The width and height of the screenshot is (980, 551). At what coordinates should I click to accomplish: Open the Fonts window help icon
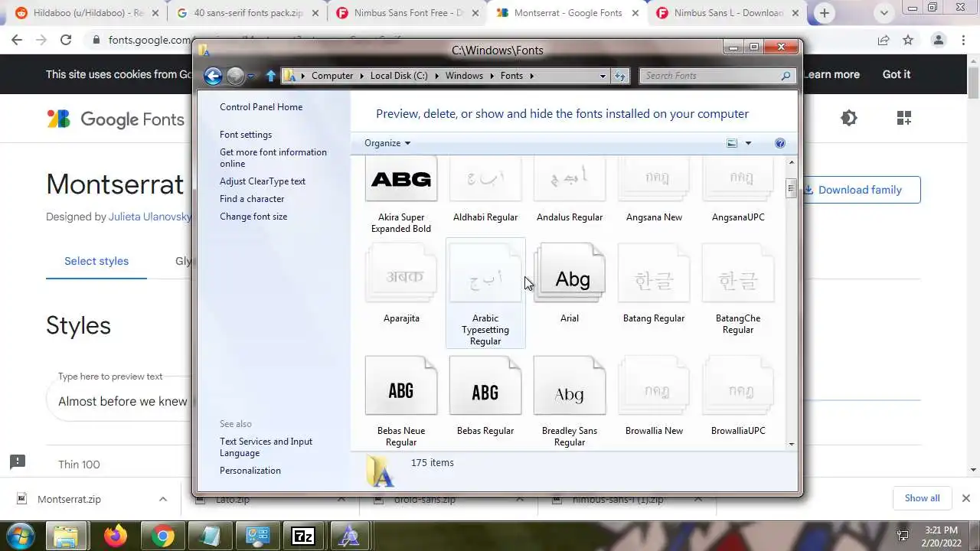(x=780, y=143)
